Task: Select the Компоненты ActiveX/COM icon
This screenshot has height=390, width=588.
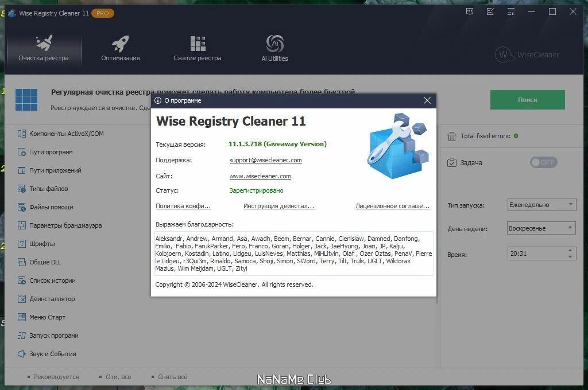Action: tap(22, 134)
